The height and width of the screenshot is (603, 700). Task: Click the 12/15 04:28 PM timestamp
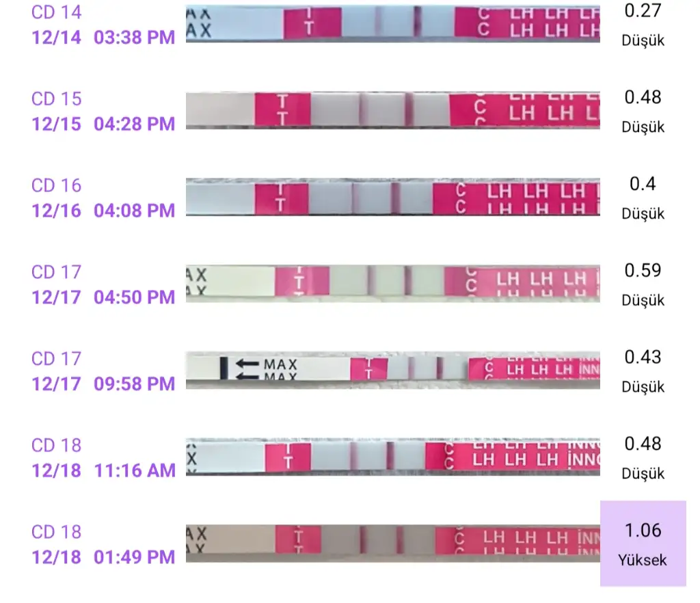pyautogui.click(x=103, y=124)
